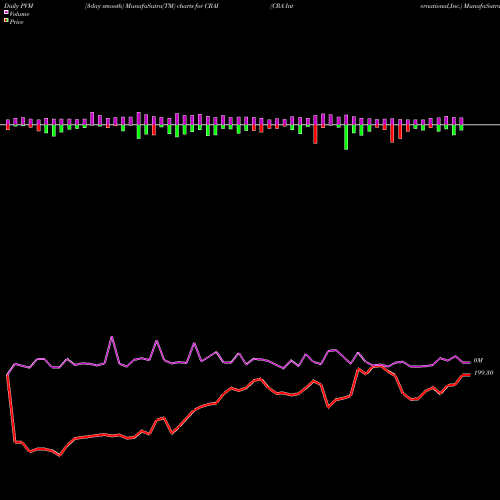Click the chart title mentioning CRAI
This screenshot has height=500, width=500.
(152, 6)
